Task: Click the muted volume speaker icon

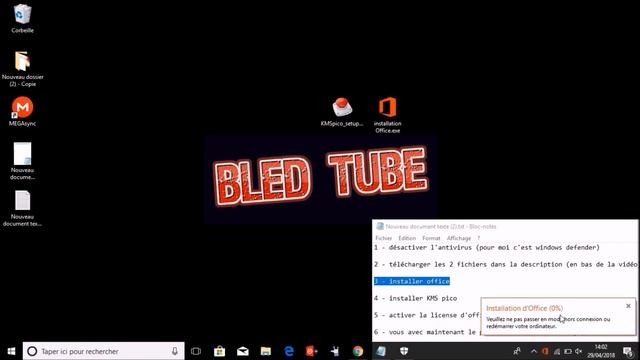Action: point(579,351)
